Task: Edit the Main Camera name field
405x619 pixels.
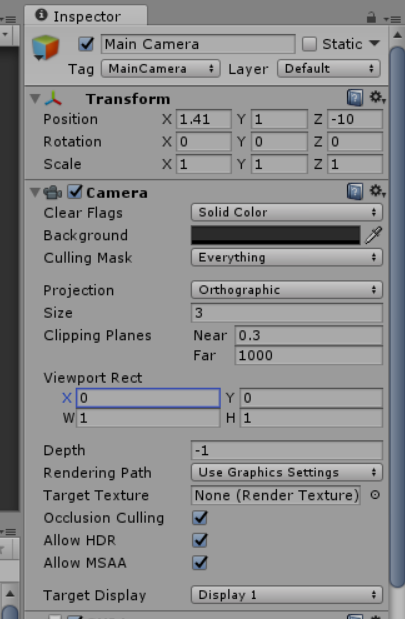Action: pyautogui.click(x=198, y=44)
